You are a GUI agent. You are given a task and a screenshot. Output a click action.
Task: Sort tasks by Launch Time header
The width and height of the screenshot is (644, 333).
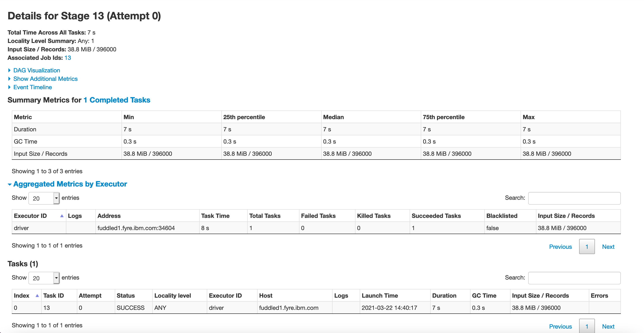click(x=379, y=296)
